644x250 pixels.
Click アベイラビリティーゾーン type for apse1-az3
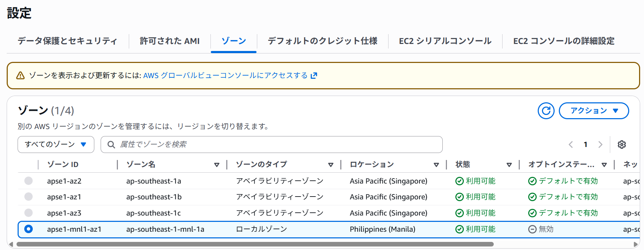tap(280, 213)
